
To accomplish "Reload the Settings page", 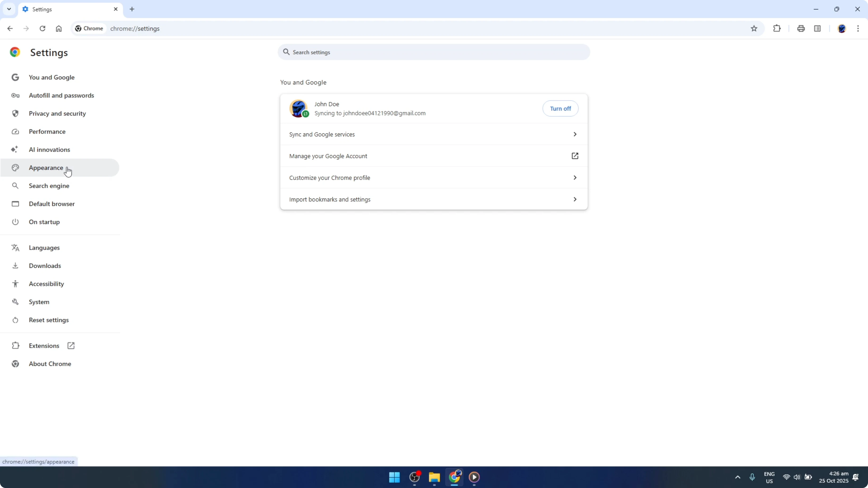I will [x=42, y=28].
